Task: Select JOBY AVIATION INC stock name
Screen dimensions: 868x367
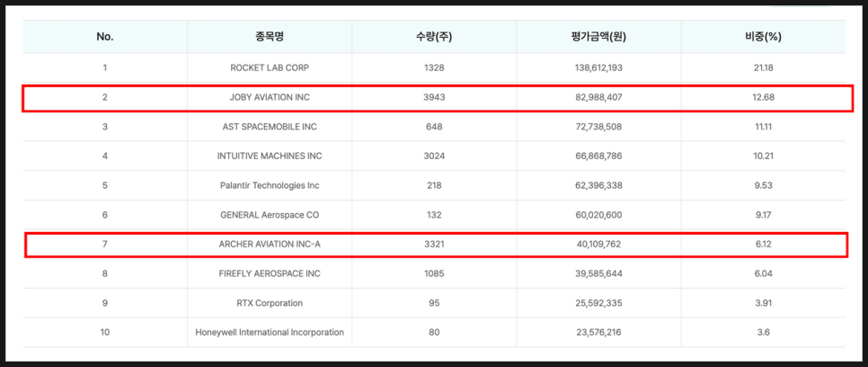Action: [270, 97]
